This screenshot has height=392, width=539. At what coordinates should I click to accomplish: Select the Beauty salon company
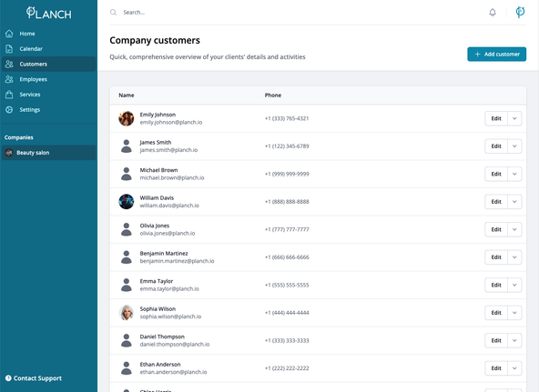48,153
